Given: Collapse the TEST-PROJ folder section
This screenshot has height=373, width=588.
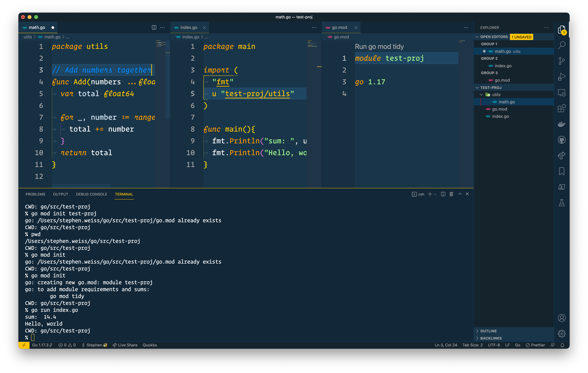Looking at the screenshot, I should [491, 87].
